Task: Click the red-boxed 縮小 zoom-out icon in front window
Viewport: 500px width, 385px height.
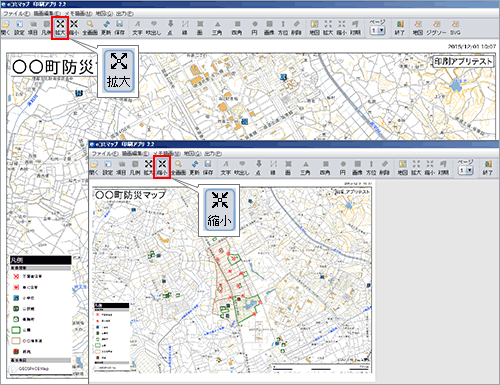Action: (162, 168)
